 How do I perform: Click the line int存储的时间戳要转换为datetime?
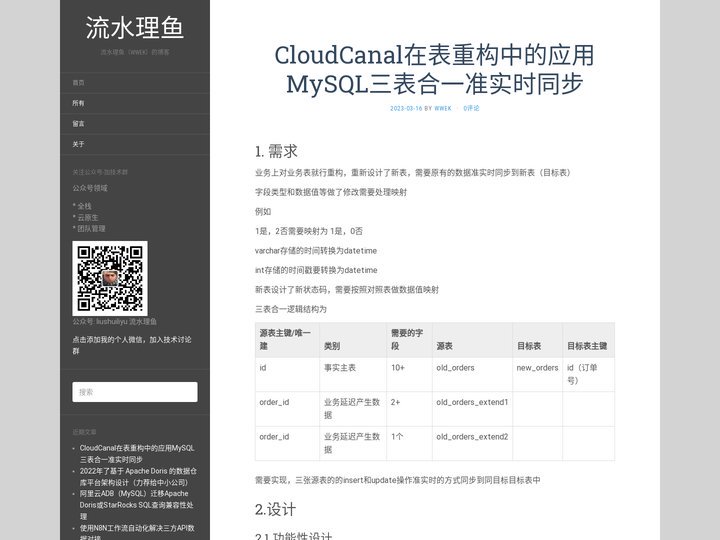coord(316,270)
